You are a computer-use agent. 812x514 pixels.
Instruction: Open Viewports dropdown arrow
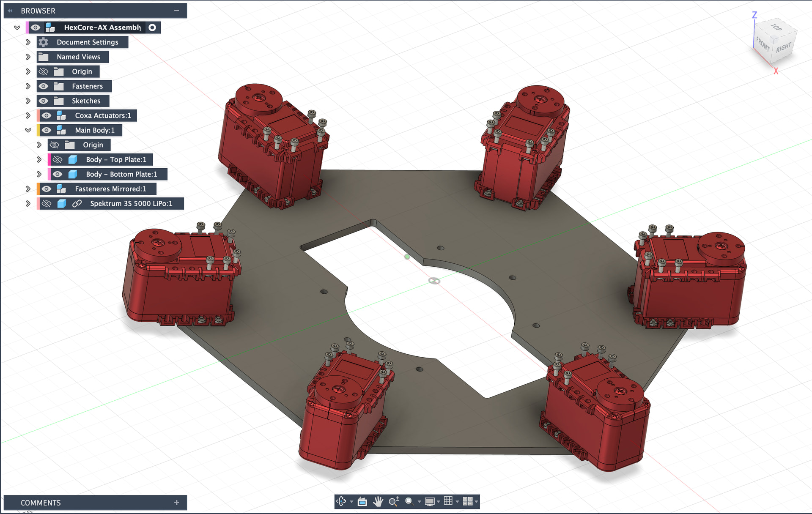coord(477,502)
